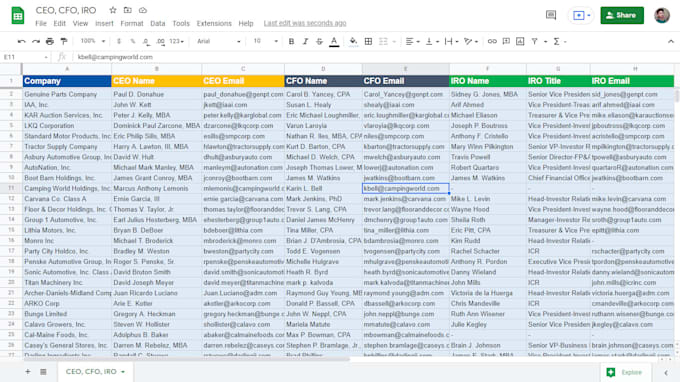This screenshot has height=382, width=680.
Task: Open horizontal align dropdown
Action: [x=412, y=41]
